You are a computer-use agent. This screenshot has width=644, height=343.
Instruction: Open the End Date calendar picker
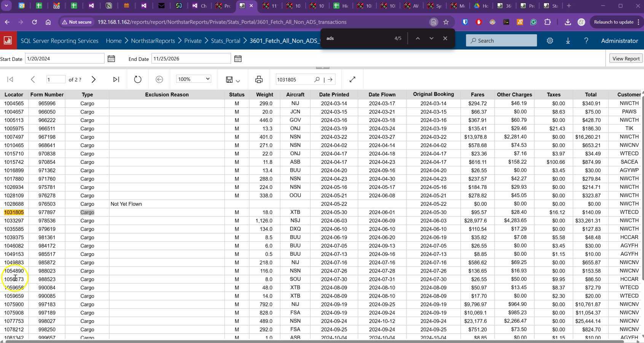(x=238, y=59)
